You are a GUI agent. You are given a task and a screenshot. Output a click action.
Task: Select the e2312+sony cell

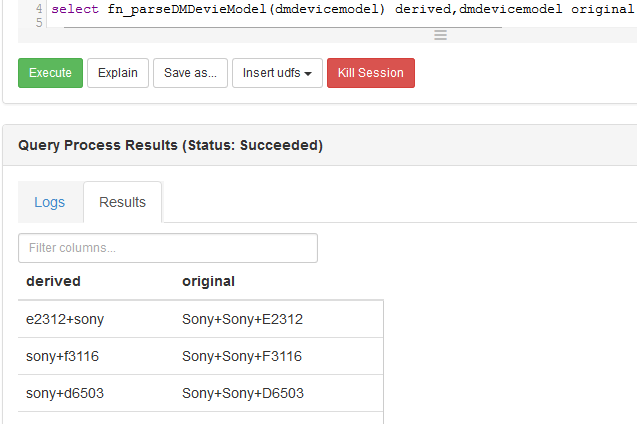pyautogui.click(x=65, y=319)
